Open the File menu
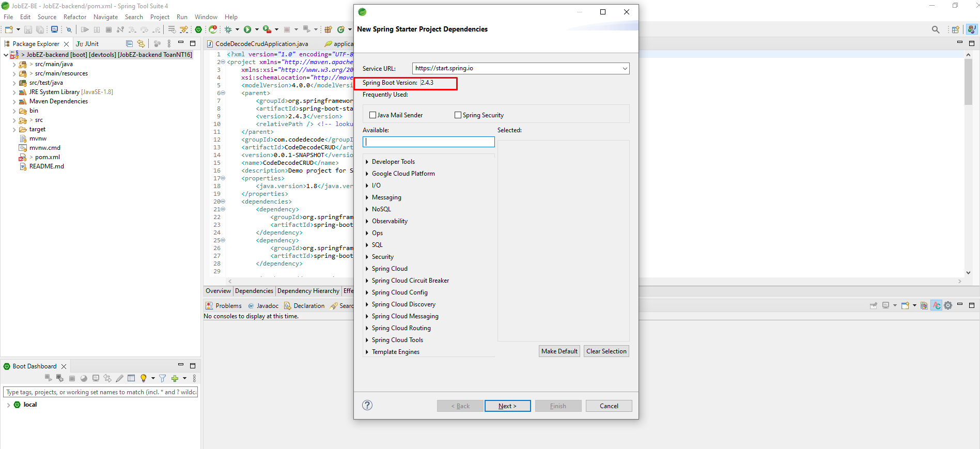980x449 pixels. click(x=8, y=17)
